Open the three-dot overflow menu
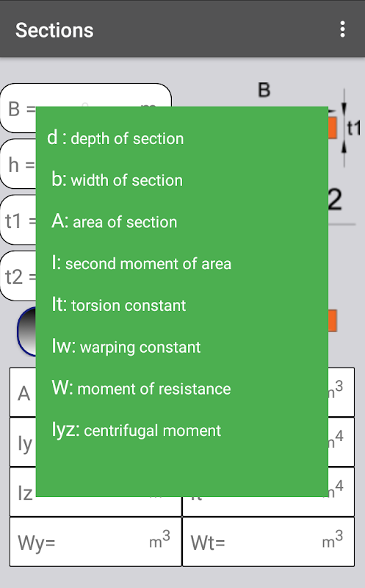The width and height of the screenshot is (365, 588). (x=342, y=29)
